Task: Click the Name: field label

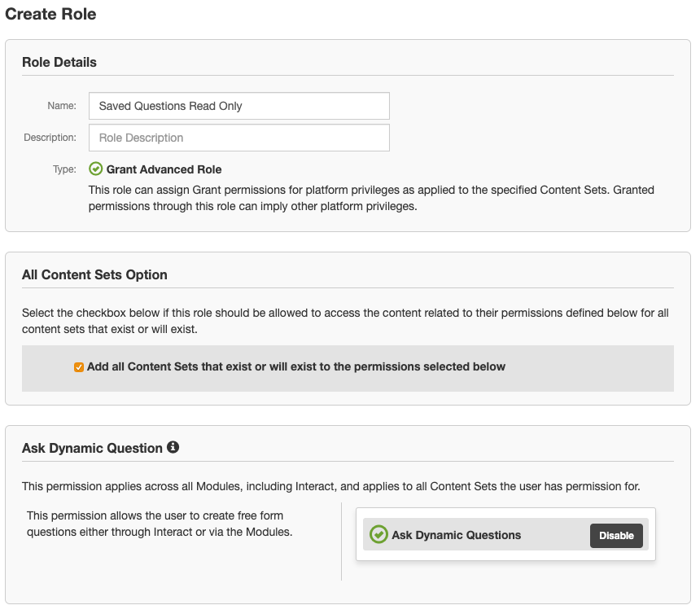Action: [x=61, y=106]
